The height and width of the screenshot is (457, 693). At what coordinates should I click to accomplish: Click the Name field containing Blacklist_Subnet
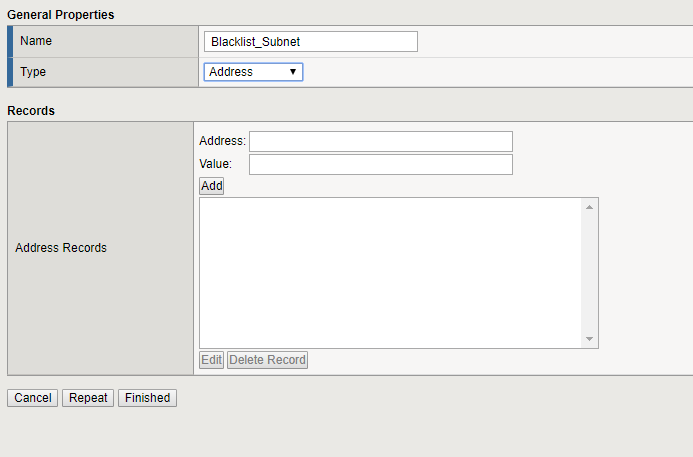click(x=310, y=42)
